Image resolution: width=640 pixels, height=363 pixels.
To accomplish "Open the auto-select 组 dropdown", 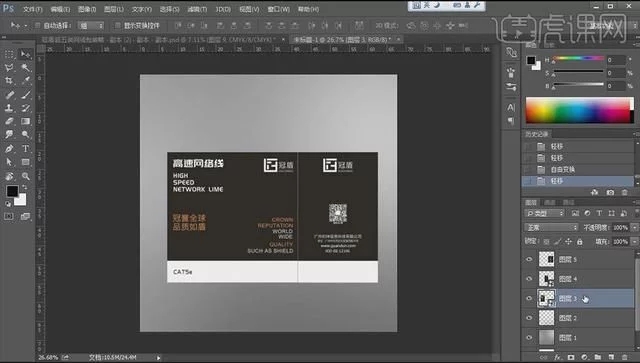I will point(91,26).
